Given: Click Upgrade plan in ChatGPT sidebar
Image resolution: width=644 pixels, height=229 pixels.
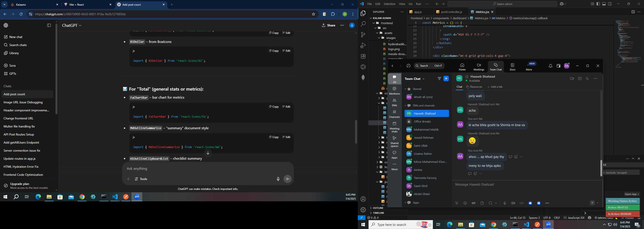Looking at the screenshot, I should [x=28, y=185].
